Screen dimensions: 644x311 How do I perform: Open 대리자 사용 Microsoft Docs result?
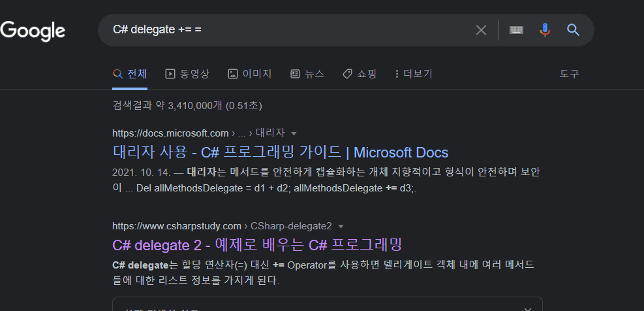[x=280, y=153]
